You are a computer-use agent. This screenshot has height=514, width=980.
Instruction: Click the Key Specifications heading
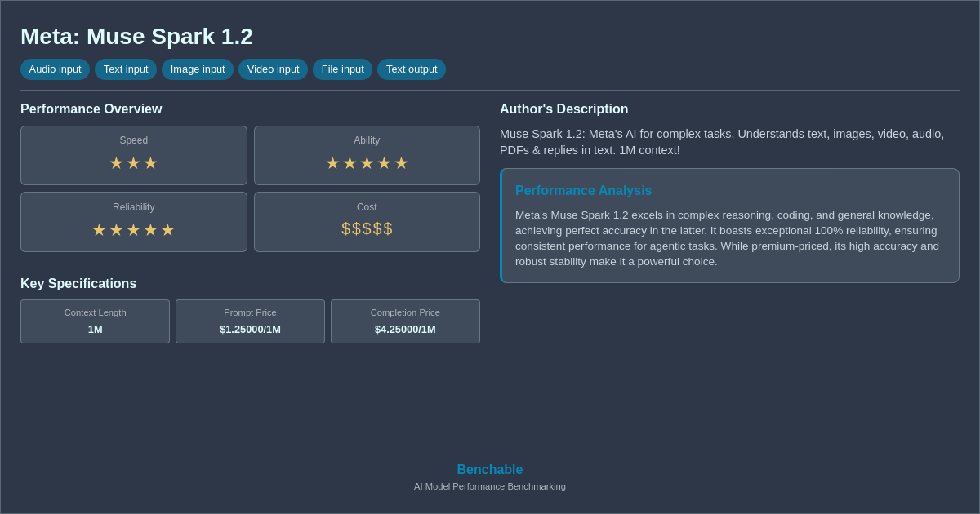pos(78,284)
